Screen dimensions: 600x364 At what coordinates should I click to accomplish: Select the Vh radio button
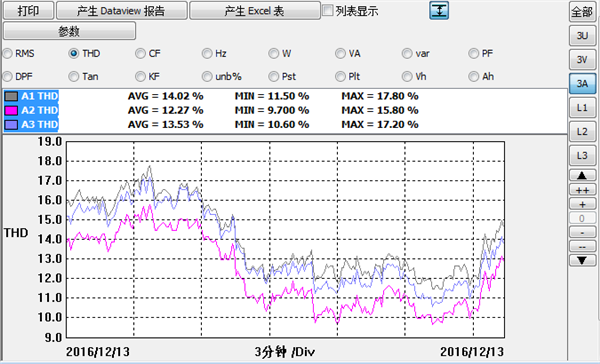pos(407,77)
